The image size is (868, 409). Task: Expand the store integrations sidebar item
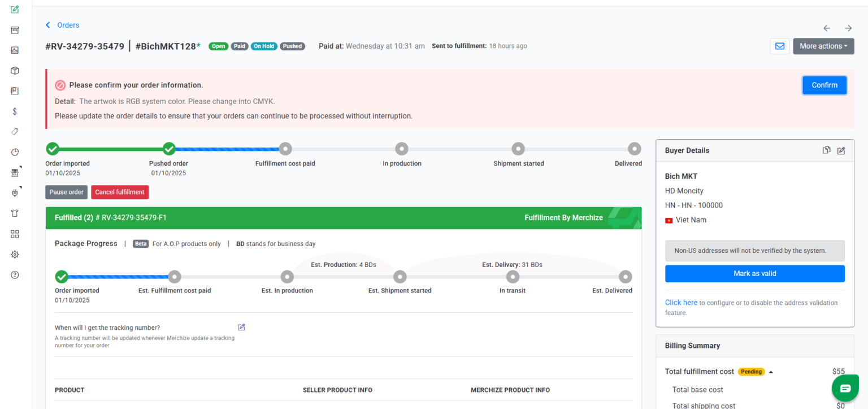click(15, 172)
